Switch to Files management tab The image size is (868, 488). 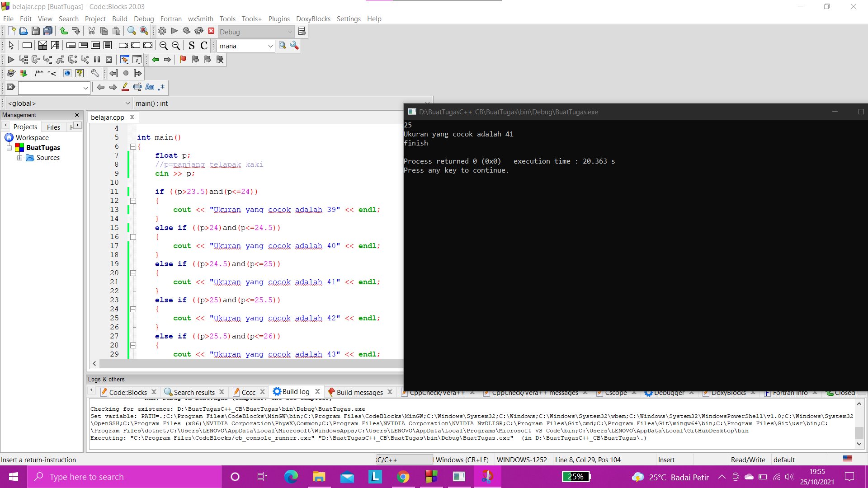click(53, 127)
